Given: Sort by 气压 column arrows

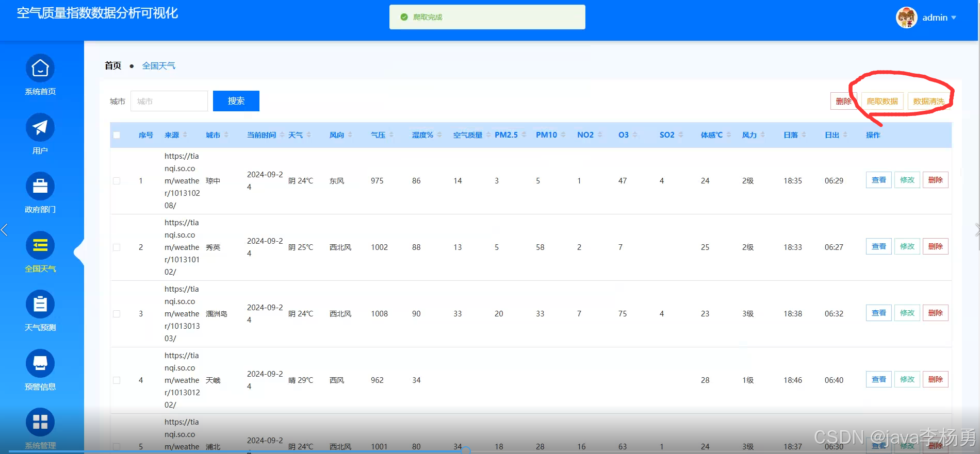Looking at the screenshot, I should click(391, 135).
